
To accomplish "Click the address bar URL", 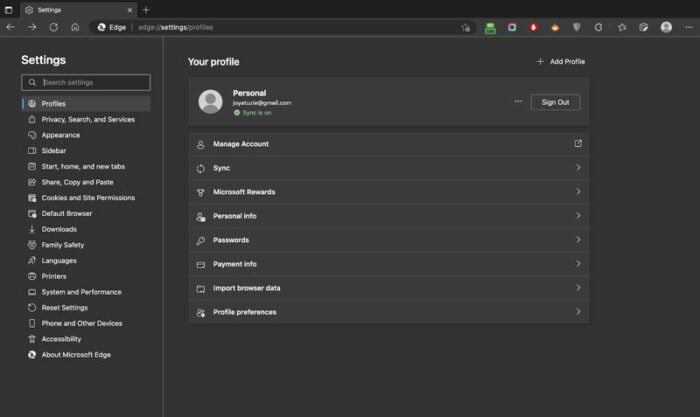I will tap(175, 27).
